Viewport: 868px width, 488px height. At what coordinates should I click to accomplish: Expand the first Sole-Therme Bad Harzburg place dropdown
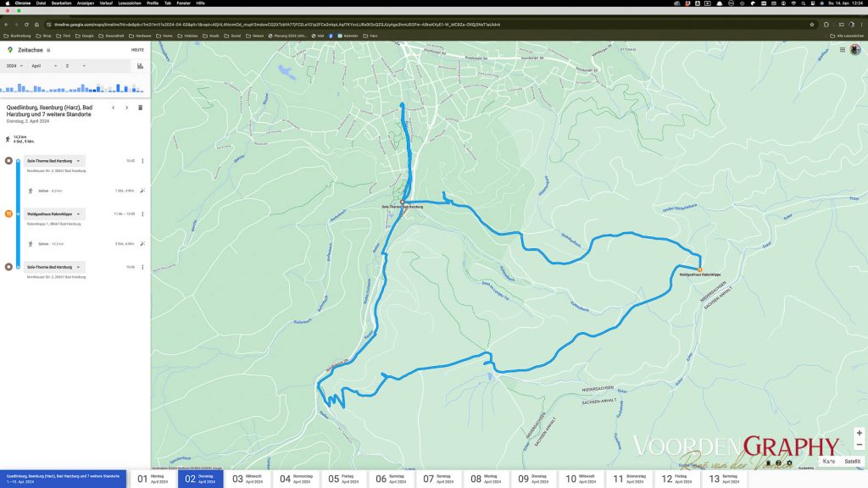click(79, 160)
